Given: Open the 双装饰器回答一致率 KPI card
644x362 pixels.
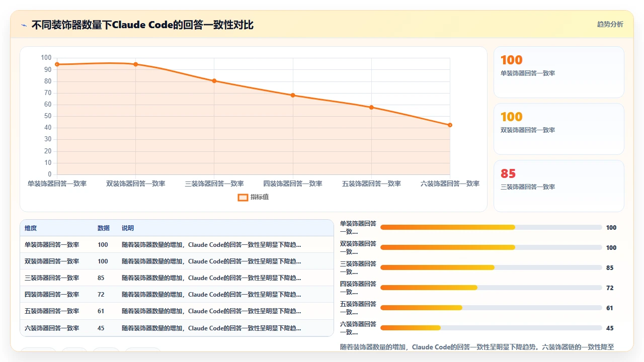Looking at the screenshot, I should pyautogui.click(x=559, y=129).
